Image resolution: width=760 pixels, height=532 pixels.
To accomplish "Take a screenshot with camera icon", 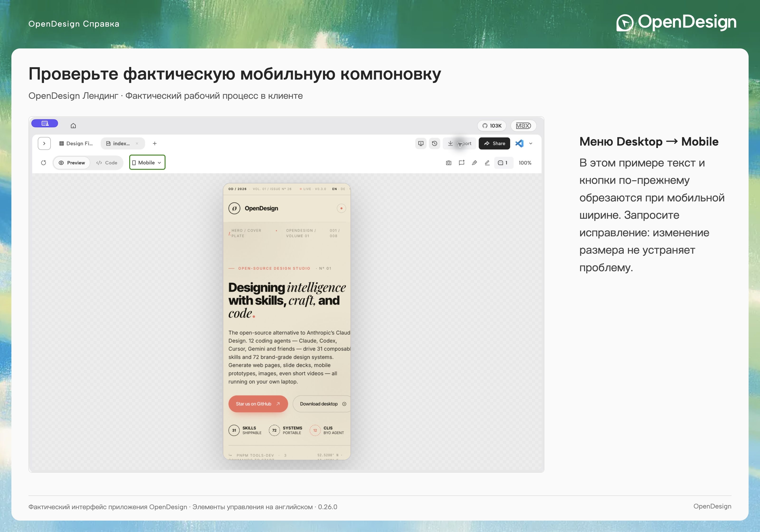I will click(x=449, y=162).
